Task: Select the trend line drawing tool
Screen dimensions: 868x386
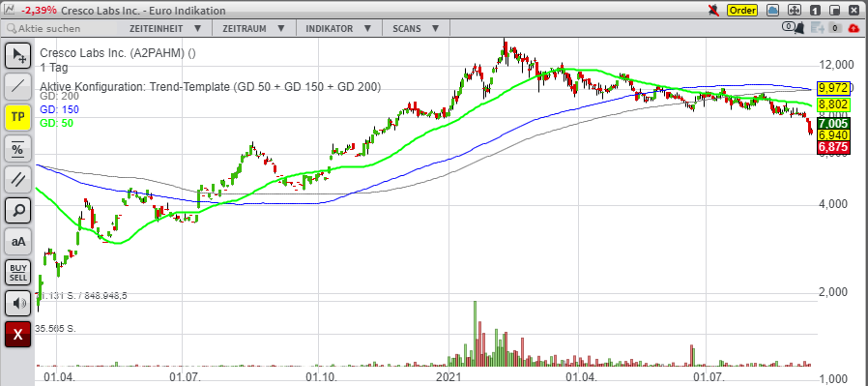Action: click(17, 86)
